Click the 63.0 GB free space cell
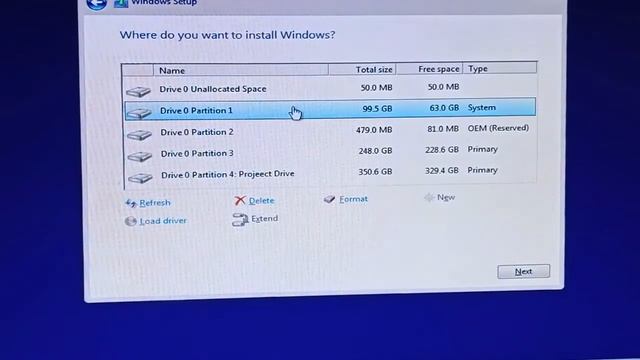Screen dimensions: 640x360 pyautogui.click(x=444, y=108)
